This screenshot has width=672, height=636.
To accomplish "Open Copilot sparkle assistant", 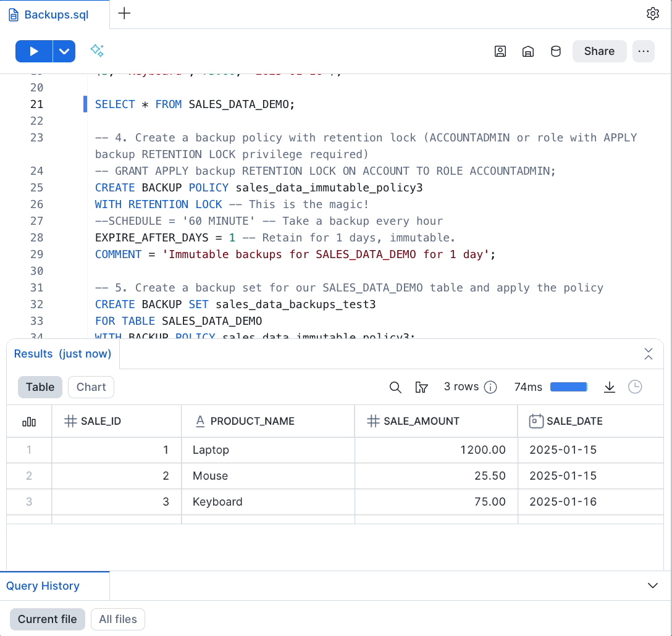I will [97, 51].
